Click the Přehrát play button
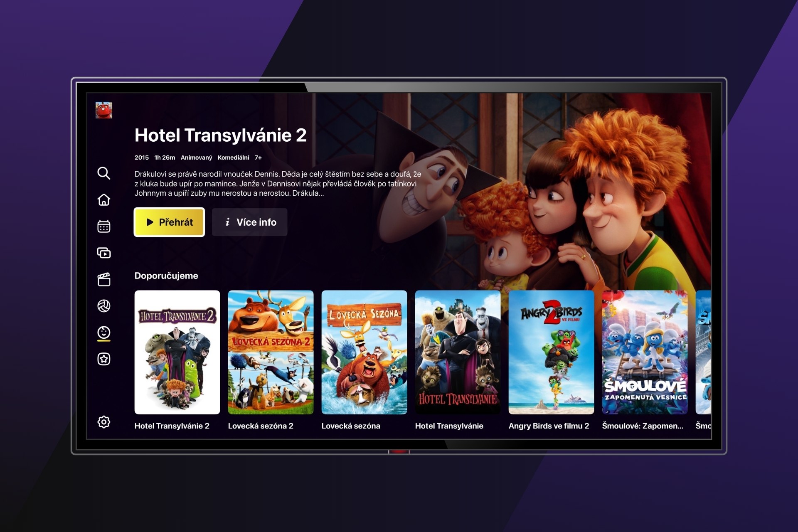This screenshot has height=532, width=798. coord(169,222)
